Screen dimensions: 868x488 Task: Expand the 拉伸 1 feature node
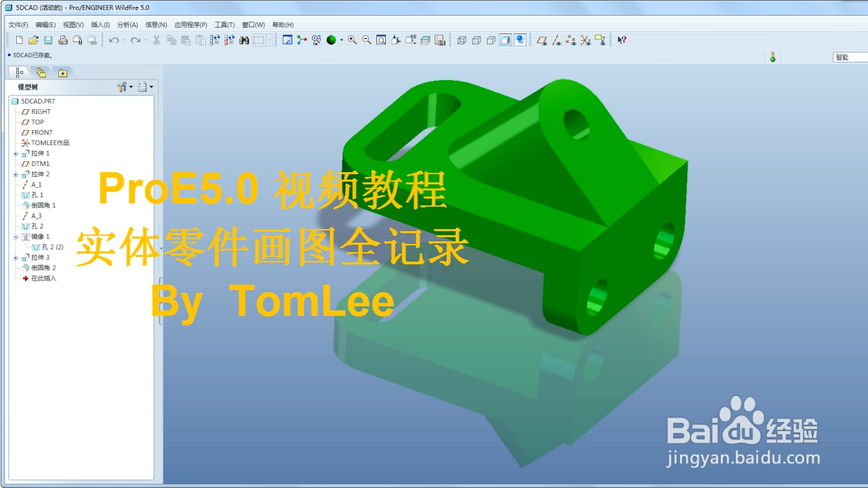coord(16,154)
